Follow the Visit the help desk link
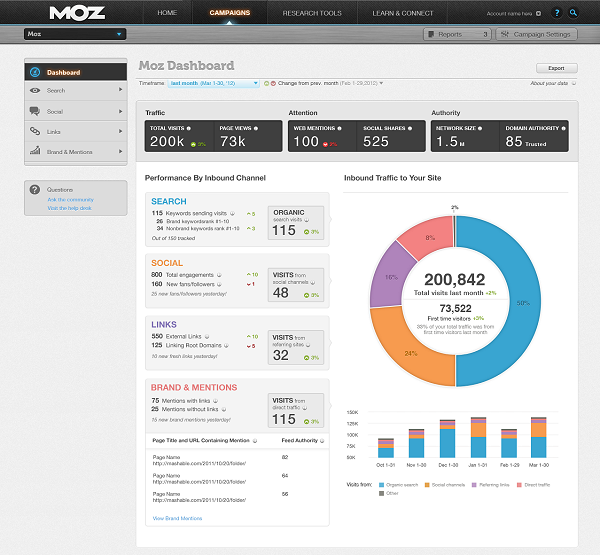600x555 pixels. coord(69,208)
